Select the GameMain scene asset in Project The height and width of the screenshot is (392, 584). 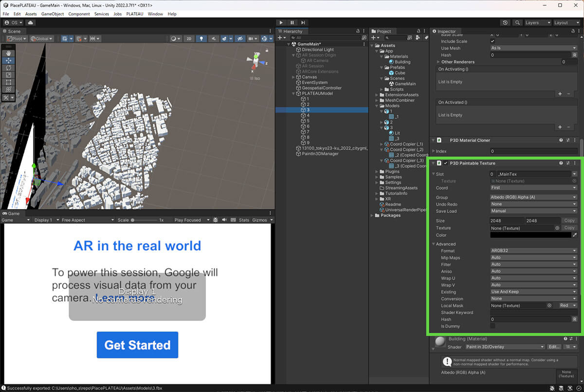(405, 84)
